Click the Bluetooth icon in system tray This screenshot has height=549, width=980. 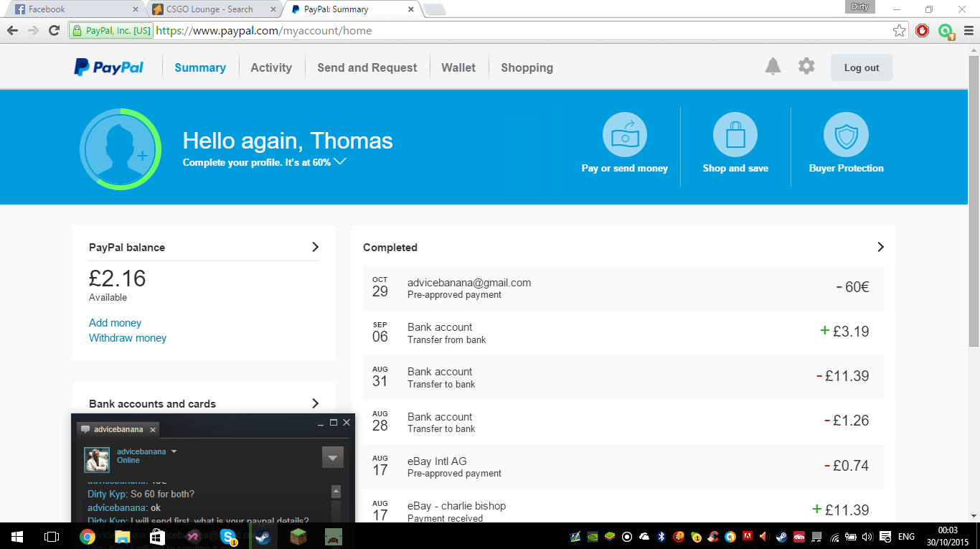661,536
